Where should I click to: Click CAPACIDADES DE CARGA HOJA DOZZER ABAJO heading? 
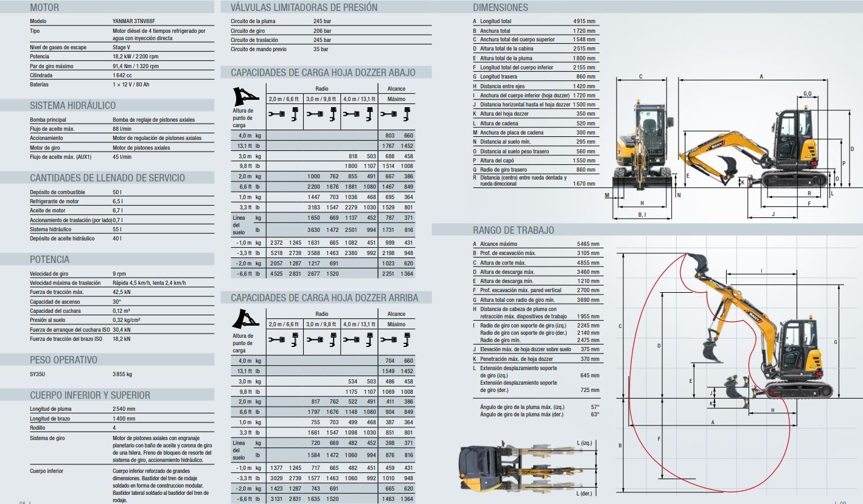coord(323,72)
